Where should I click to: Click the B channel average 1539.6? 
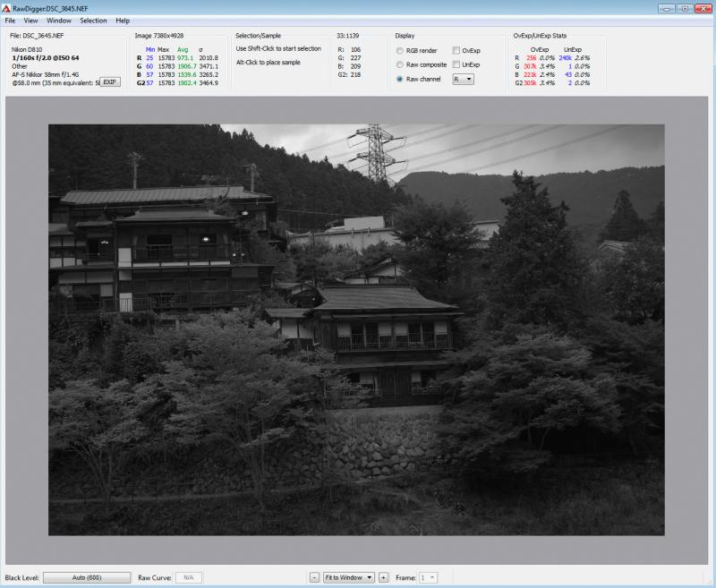[187, 74]
